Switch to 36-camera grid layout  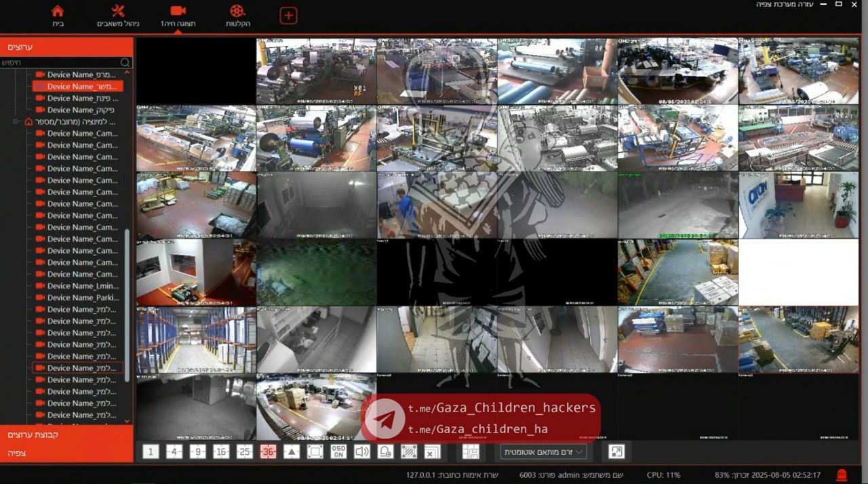click(x=268, y=452)
